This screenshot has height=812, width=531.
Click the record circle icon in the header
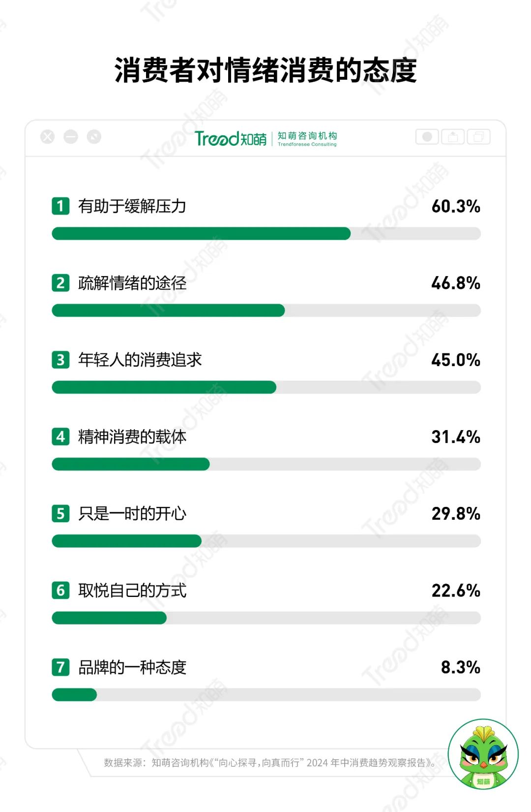(x=427, y=137)
